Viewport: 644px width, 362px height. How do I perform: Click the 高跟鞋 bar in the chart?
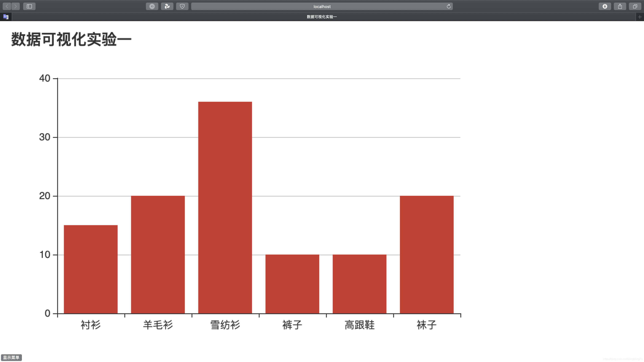point(360,284)
